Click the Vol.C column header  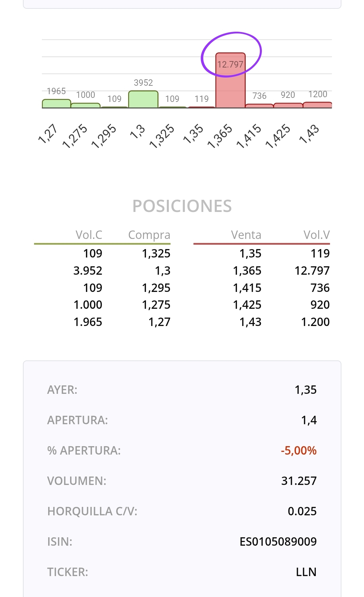pos(89,235)
